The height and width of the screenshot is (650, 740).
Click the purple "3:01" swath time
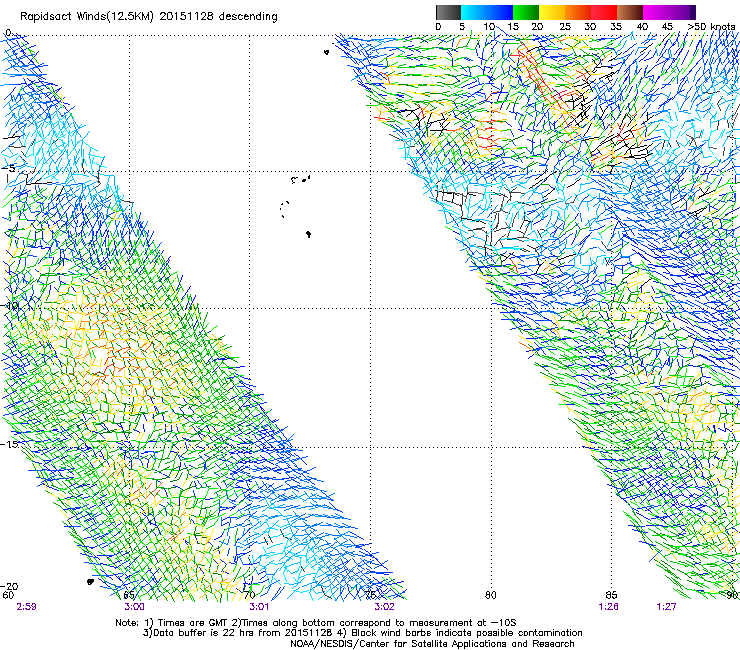[x=259, y=607]
